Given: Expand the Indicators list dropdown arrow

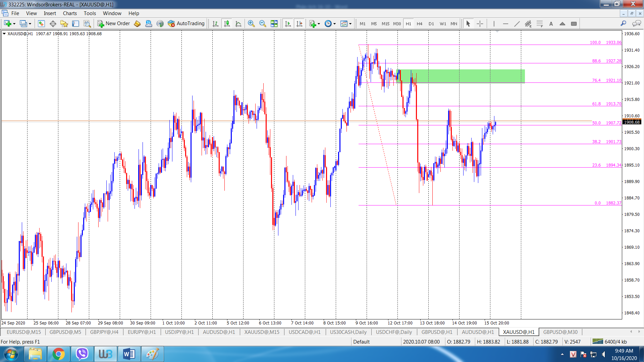Looking at the screenshot, I should [x=319, y=24].
